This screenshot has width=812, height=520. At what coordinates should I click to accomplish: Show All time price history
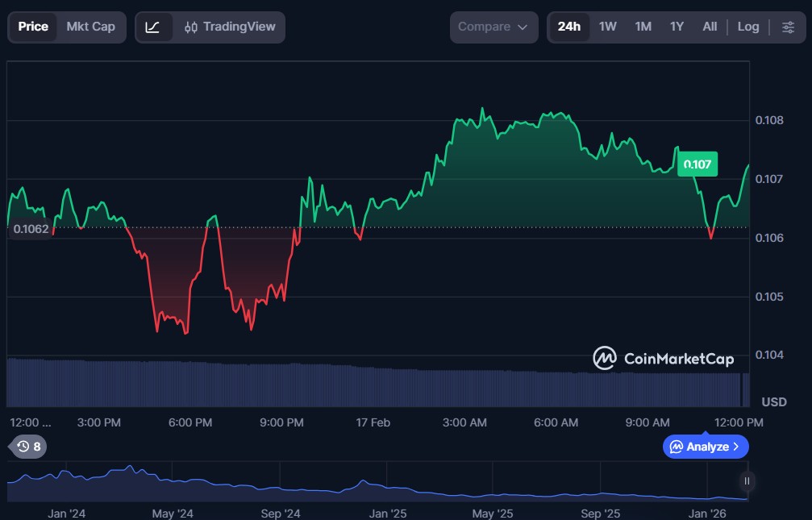coord(709,27)
